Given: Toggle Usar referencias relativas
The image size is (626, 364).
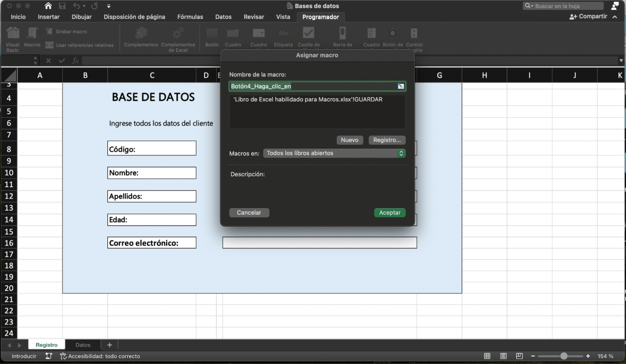Looking at the screenshot, I should (81, 45).
